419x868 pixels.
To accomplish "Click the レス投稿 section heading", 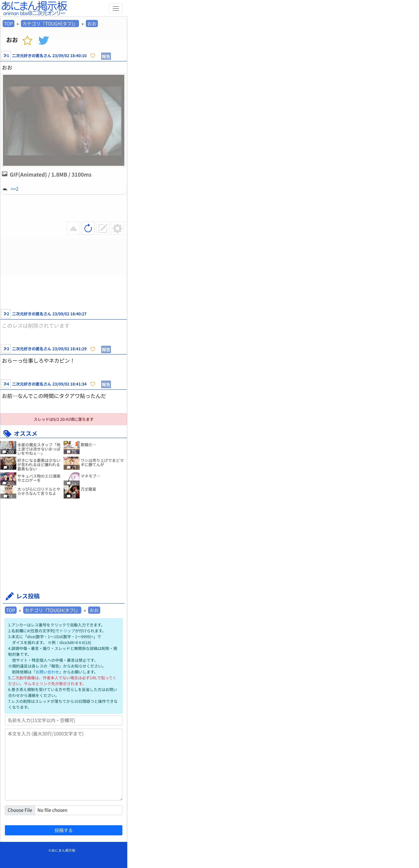I will [x=28, y=596].
